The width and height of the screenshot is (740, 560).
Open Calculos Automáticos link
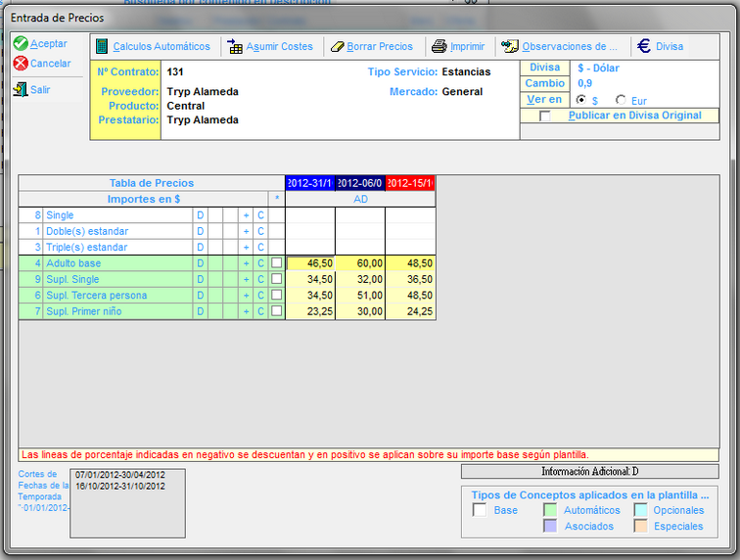tap(162, 46)
